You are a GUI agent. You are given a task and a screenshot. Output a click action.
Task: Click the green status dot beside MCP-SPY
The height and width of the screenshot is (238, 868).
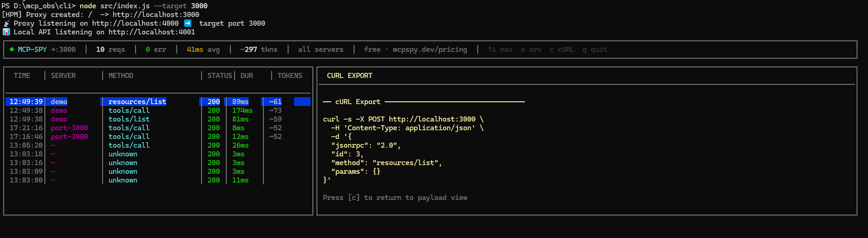[x=12, y=50]
